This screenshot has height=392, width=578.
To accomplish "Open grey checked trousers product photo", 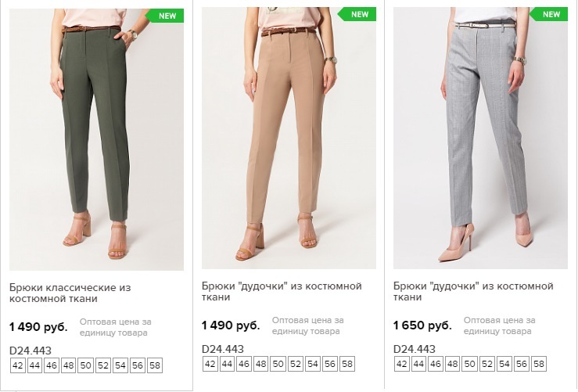I will tap(480, 139).
